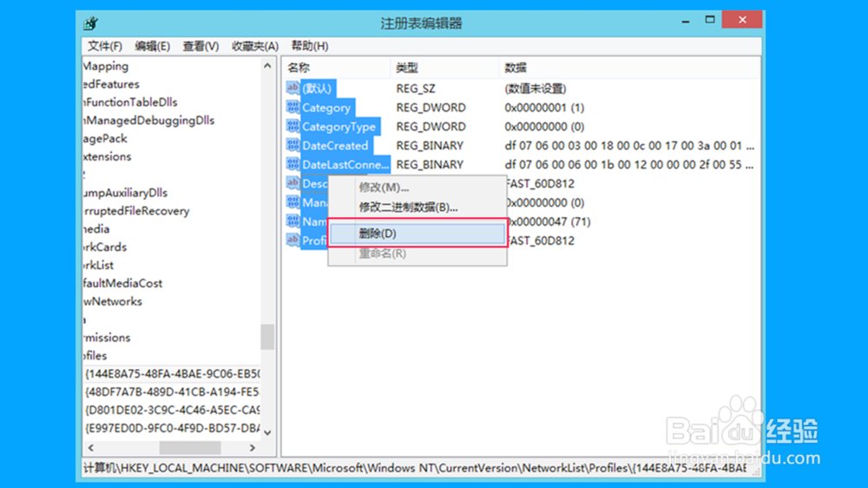Open the 收藏夹(A) menu
The image size is (868, 488).
(255, 46)
